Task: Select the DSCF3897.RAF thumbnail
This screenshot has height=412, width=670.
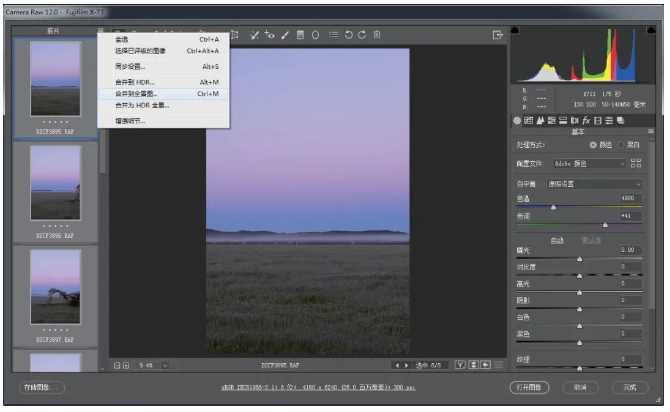Action: 55,287
